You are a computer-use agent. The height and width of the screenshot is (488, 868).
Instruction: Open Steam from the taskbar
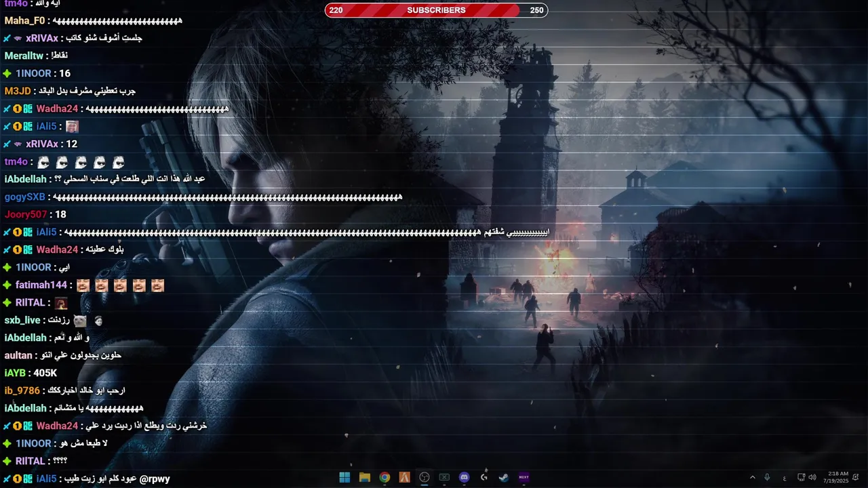[504, 477]
